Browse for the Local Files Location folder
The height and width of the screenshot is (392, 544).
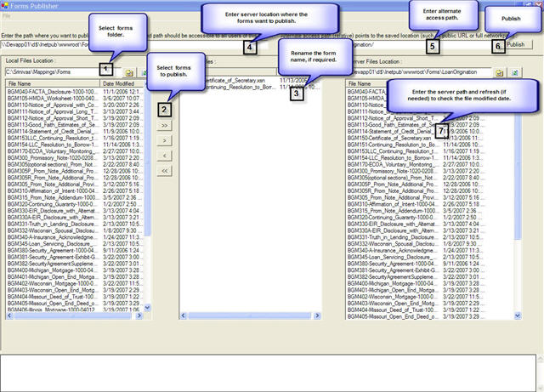pyautogui.click(x=129, y=73)
